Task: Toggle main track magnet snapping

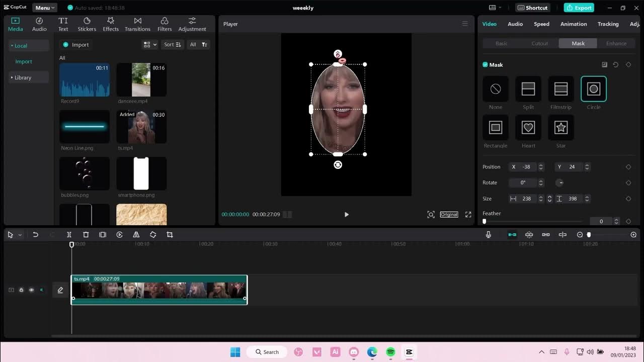Action: [512, 235]
